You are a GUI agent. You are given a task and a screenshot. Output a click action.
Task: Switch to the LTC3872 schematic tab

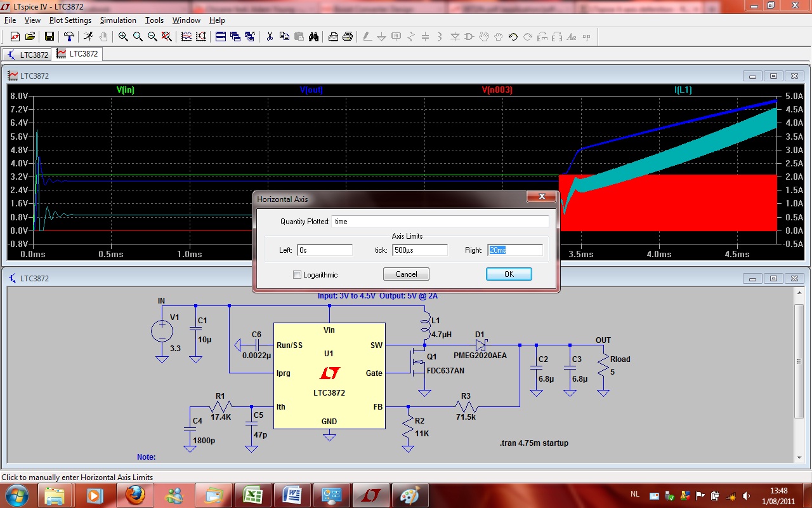click(28, 55)
